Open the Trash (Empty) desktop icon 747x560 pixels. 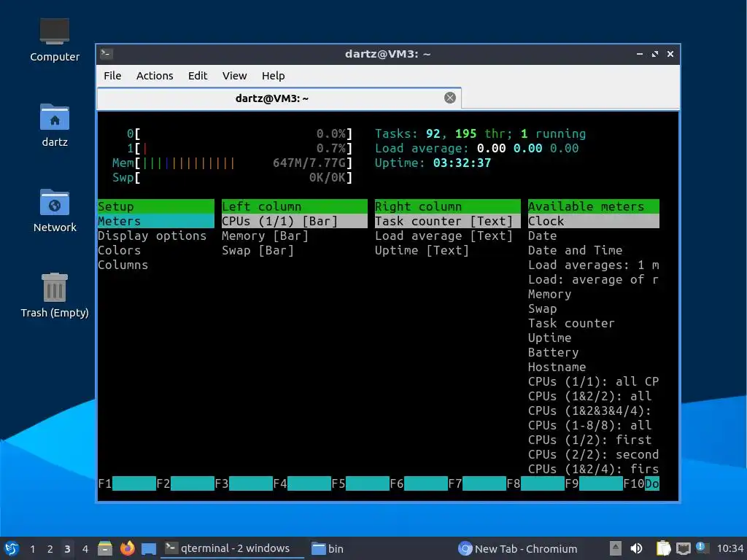click(x=54, y=295)
